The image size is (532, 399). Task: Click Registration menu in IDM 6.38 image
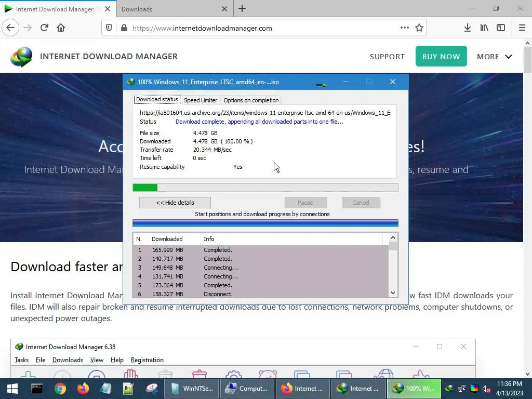click(x=147, y=360)
